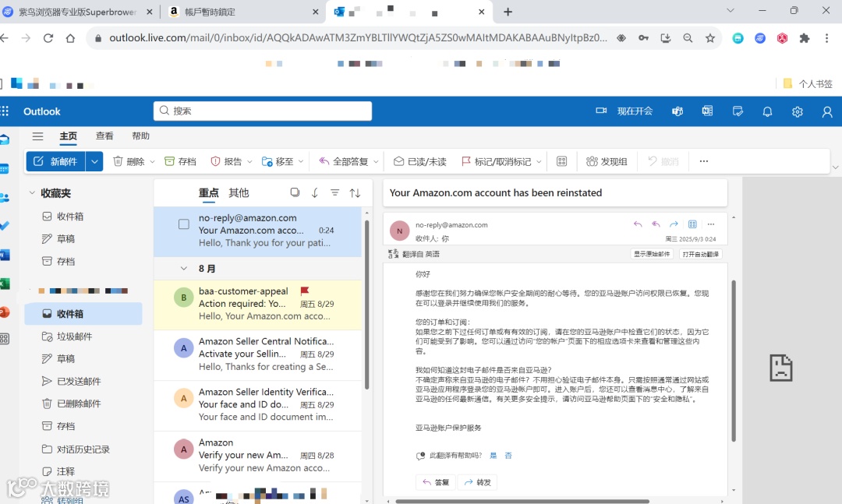Open more actions ellipsis in message header

tap(711, 224)
